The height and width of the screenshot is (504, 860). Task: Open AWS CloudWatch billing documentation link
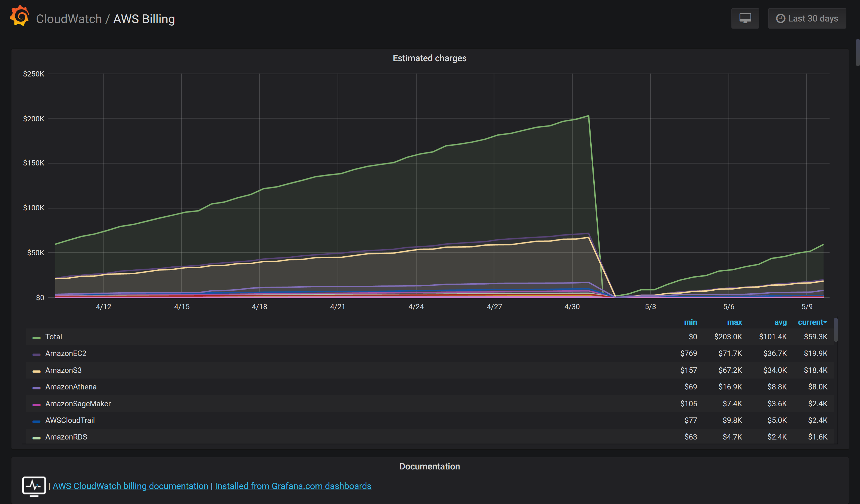130,486
